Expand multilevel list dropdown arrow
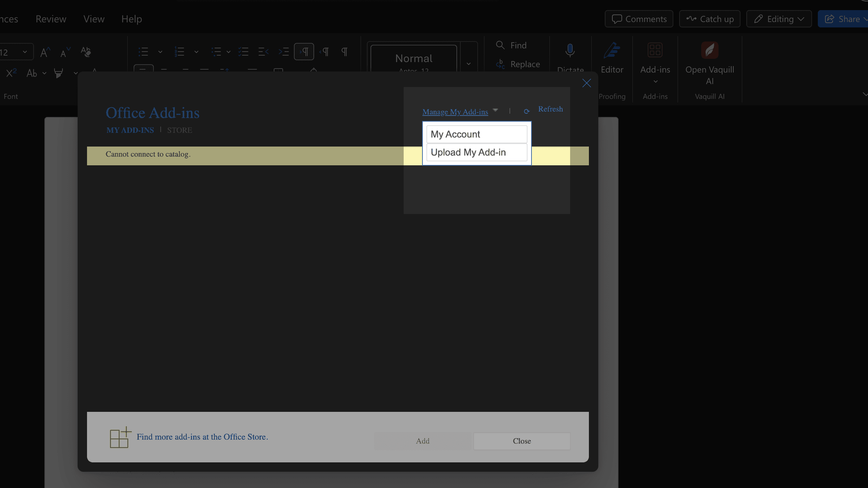The width and height of the screenshot is (868, 488). point(228,52)
